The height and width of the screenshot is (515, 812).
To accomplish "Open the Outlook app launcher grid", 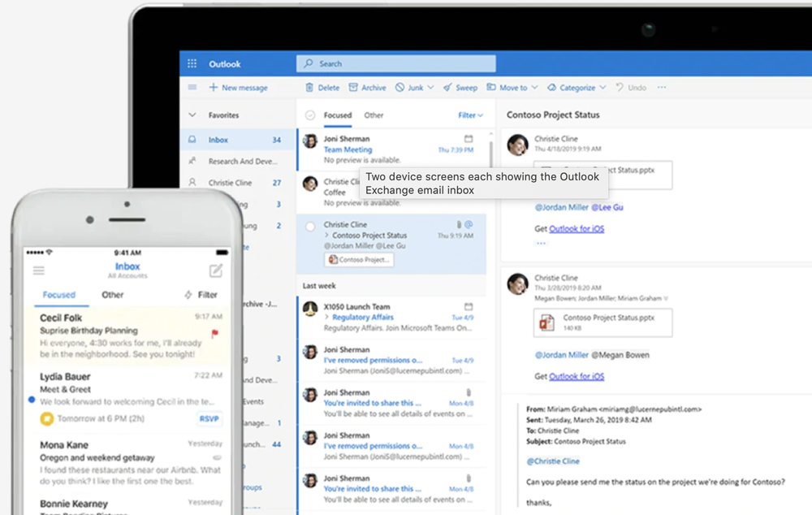I will click(192, 63).
